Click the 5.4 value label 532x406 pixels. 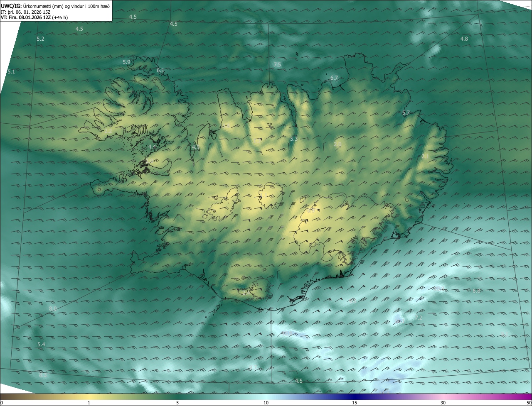pos(41,345)
